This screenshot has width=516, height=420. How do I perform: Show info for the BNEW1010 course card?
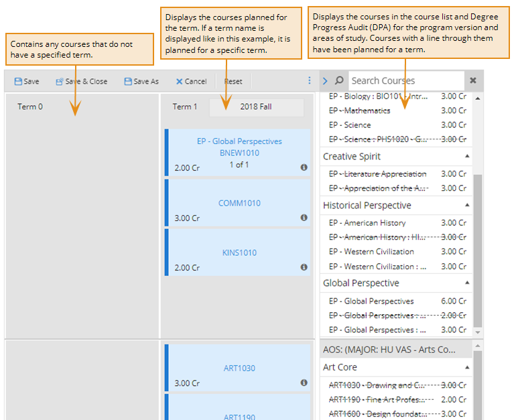[304, 167]
